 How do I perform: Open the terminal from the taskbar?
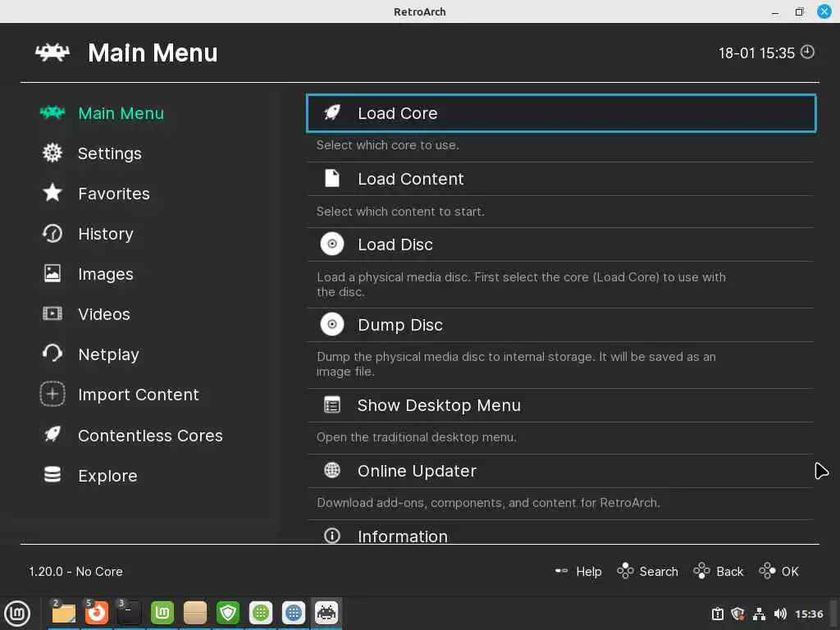coord(129,614)
